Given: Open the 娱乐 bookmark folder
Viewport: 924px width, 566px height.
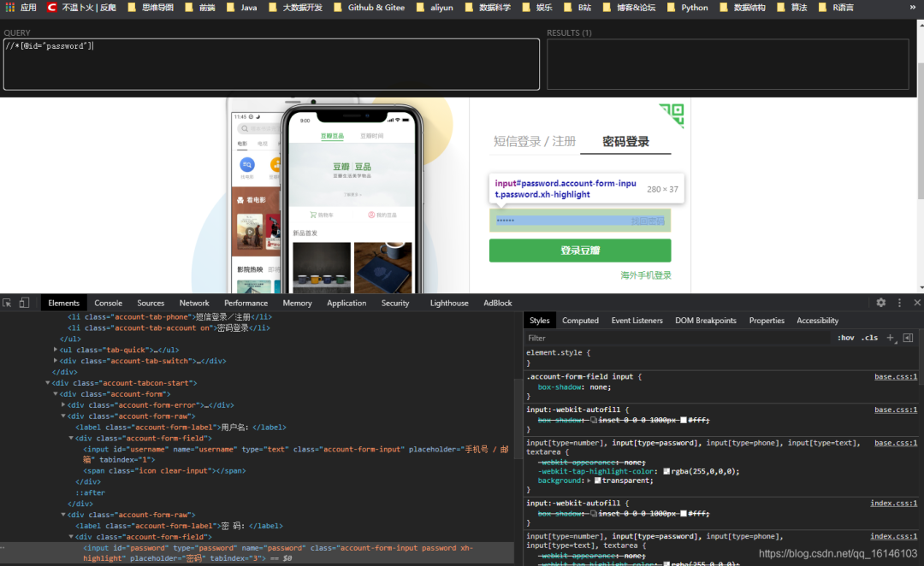Looking at the screenshot, I should (x=536, y=8).
